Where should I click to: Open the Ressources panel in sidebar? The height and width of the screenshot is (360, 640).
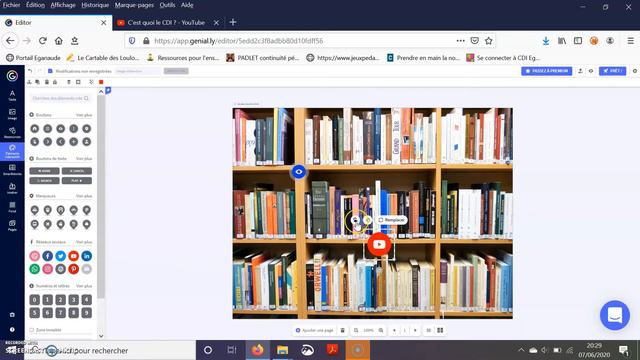pos(12,132)
